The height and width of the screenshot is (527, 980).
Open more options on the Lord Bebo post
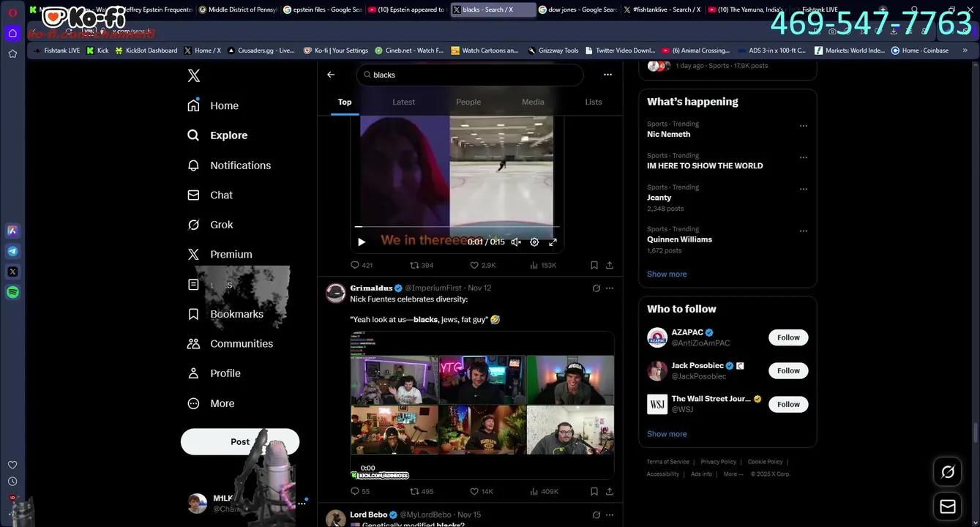click(610, 515)
